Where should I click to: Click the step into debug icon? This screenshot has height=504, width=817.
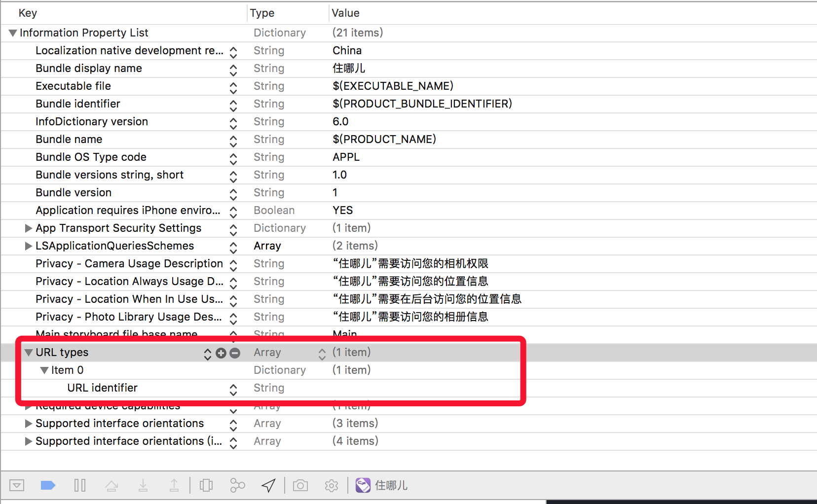pyautogui.click(x=143, y=486)
